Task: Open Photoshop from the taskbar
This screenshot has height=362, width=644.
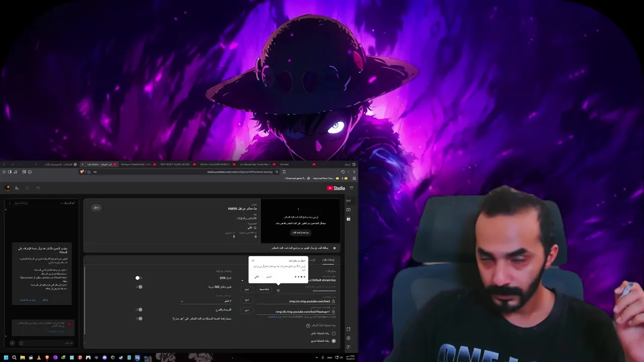Action: [x=145, y=358]
